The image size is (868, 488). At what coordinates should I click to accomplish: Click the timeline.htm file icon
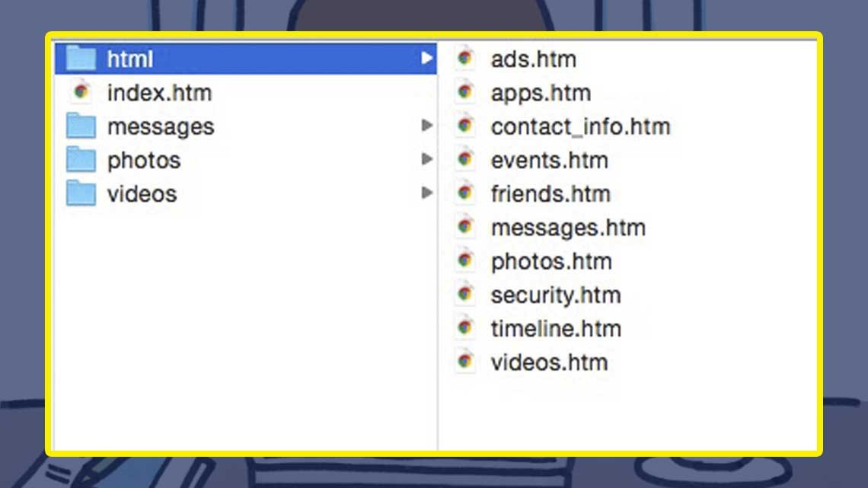[x=465, y=328]
